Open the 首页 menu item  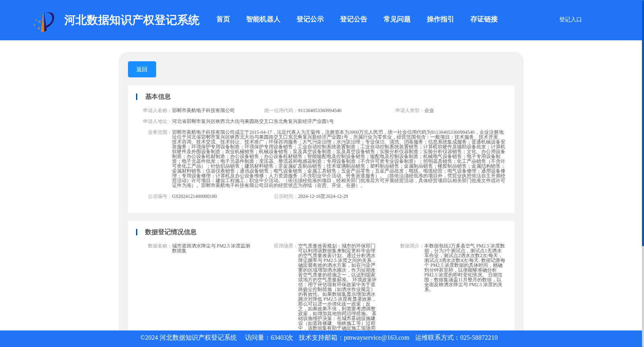pyautogui.click(x=223, y=19)
